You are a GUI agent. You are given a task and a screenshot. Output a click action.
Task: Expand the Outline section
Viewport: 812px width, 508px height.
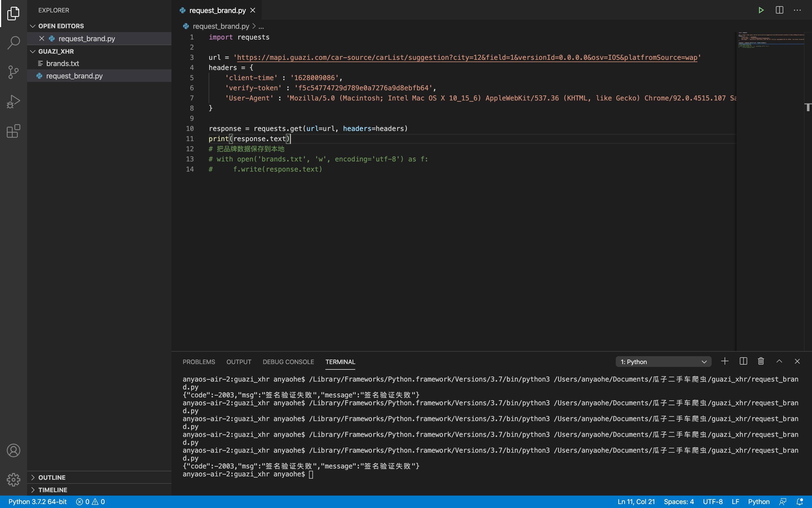tap(32, 478)
